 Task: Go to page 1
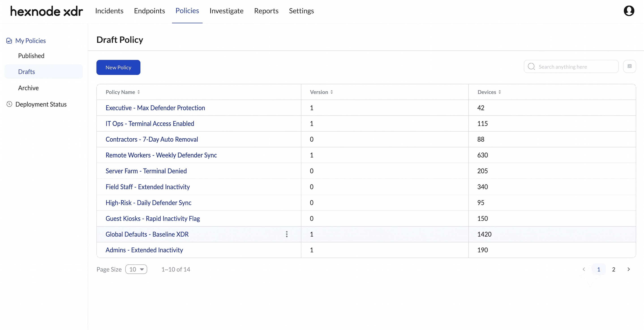[599, 269]
